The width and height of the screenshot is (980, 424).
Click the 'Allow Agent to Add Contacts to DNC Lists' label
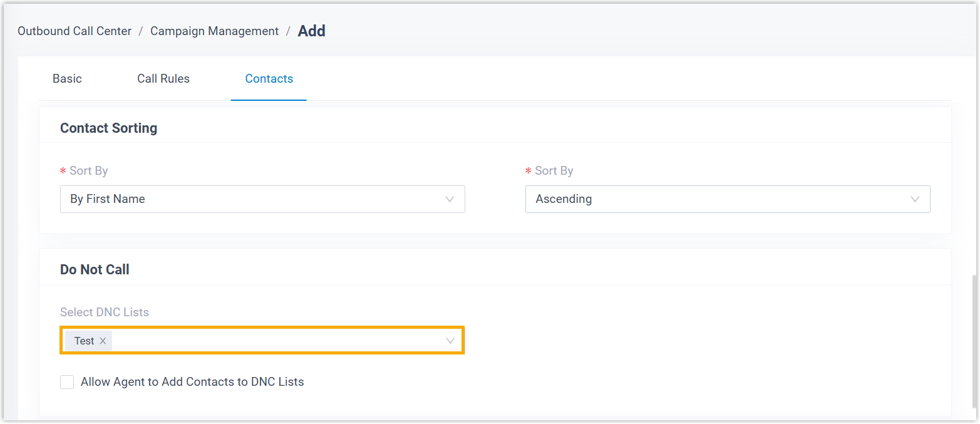pos(192,382)
